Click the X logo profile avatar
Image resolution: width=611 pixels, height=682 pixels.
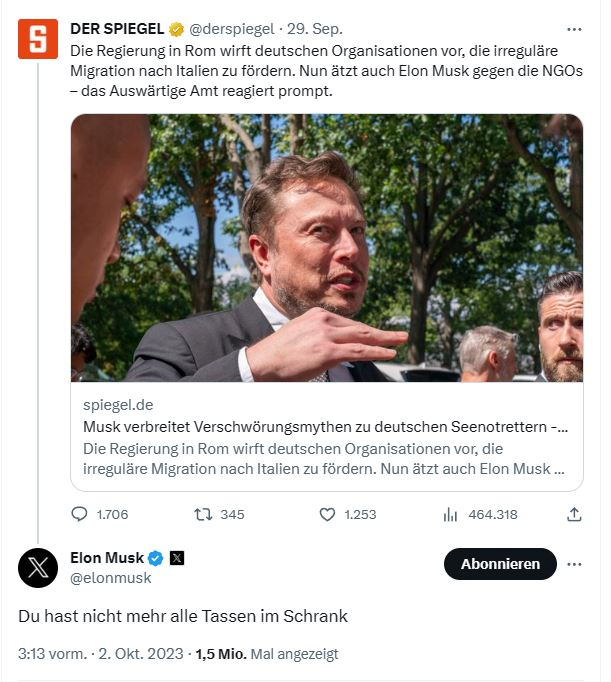point(38,568)
